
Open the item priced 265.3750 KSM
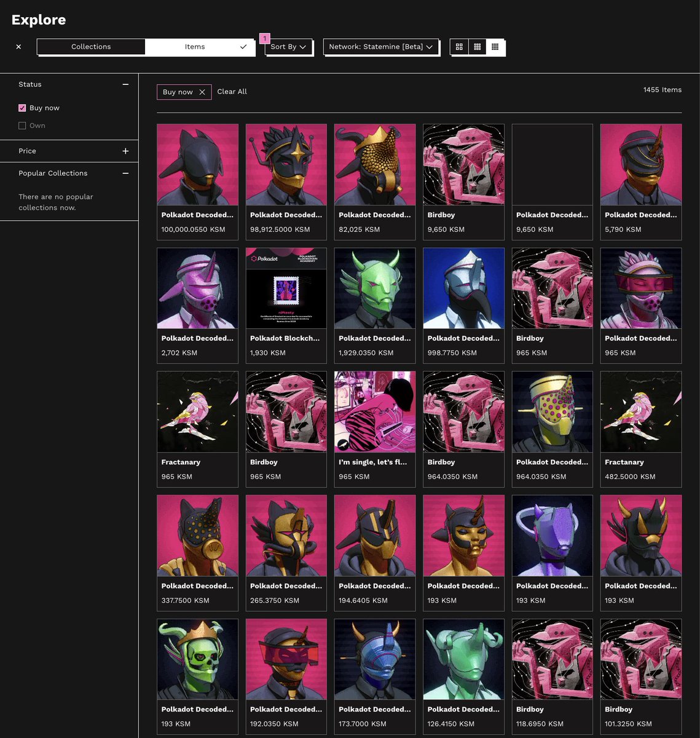[286, 553]
